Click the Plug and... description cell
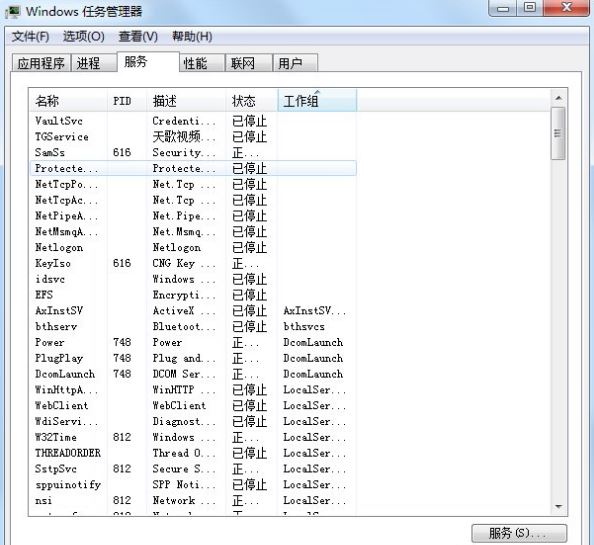The width and height of the screenshot is (594, 545). tap(184, 358)
